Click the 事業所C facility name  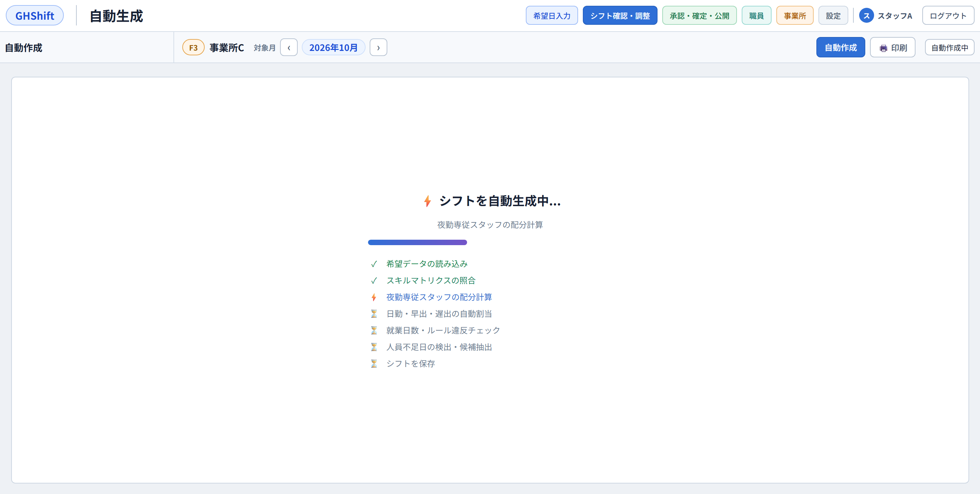(227, 48)
